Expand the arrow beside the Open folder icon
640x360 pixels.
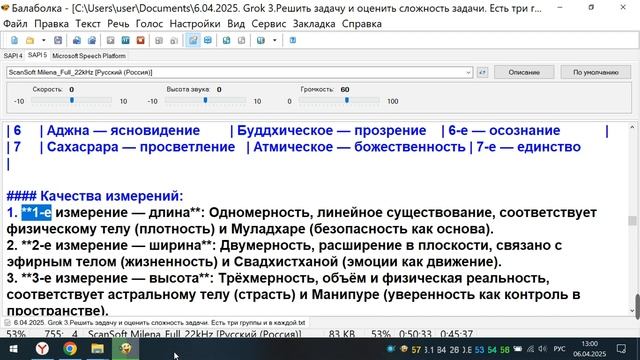(43, 40)
